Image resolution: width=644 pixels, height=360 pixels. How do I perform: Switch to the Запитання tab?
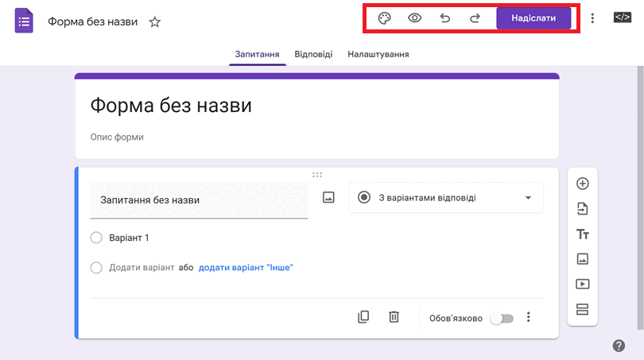click(257, 54)
